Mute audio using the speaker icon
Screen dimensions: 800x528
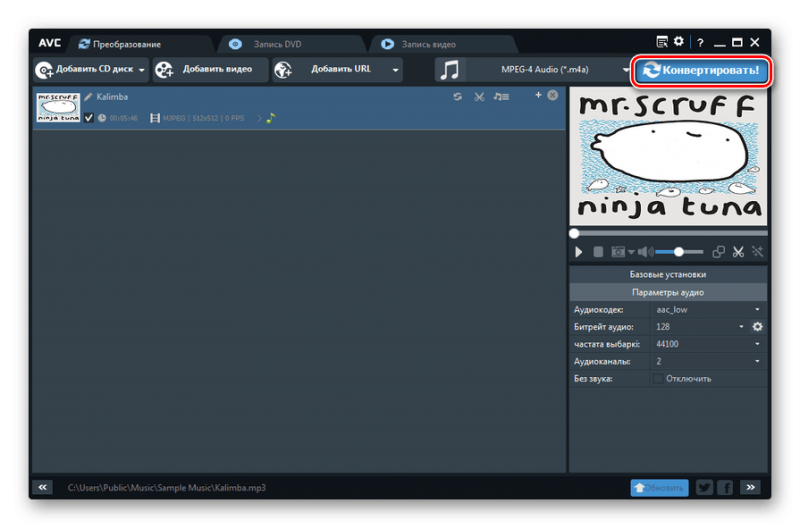pyautogui.click(x=644, y=252)
